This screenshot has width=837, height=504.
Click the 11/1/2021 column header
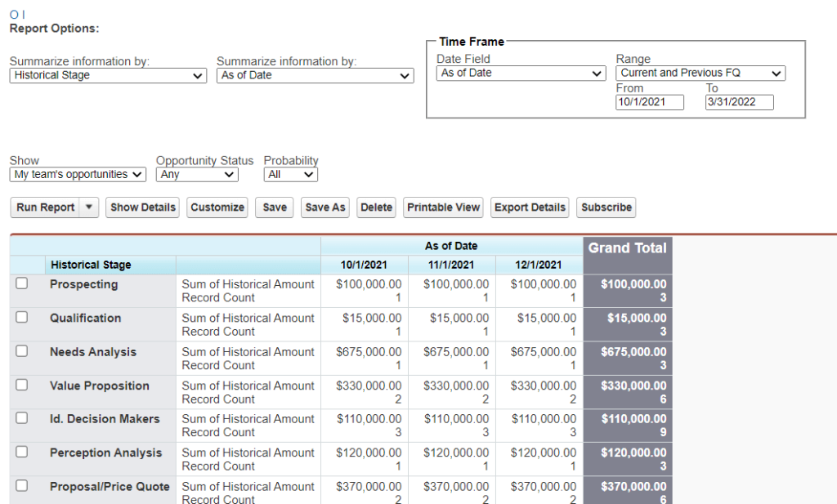(x=451, y=265)
